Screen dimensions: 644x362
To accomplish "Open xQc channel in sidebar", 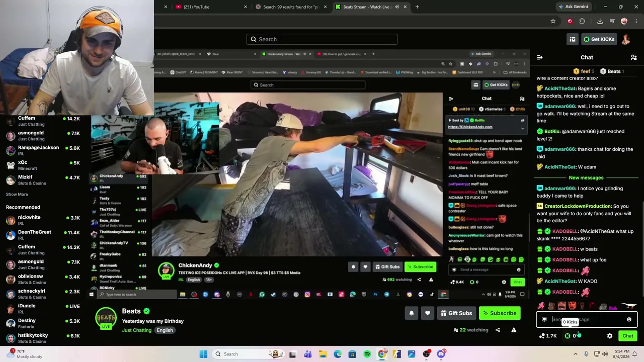I will [x=43, y=165].
